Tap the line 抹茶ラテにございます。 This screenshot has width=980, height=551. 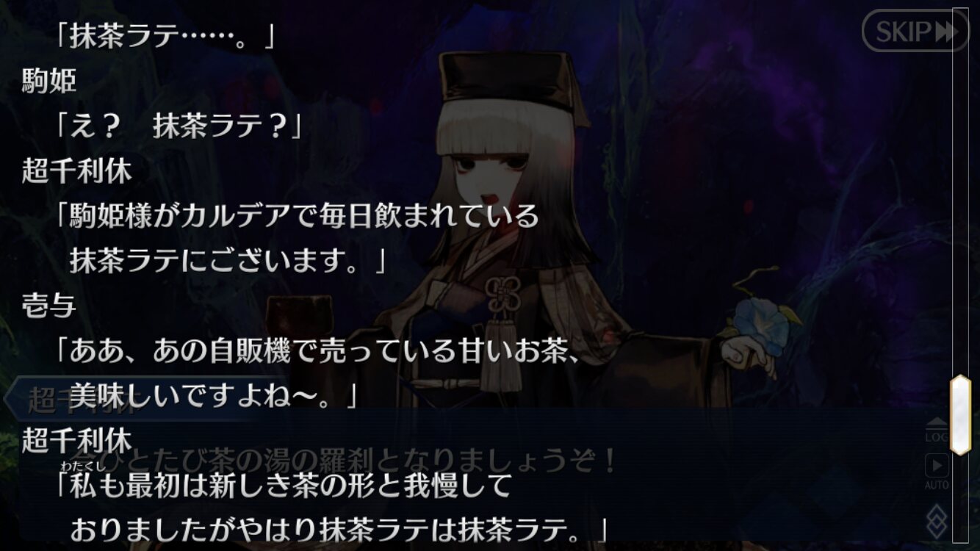pyautogui.click(x=228, y=261)
